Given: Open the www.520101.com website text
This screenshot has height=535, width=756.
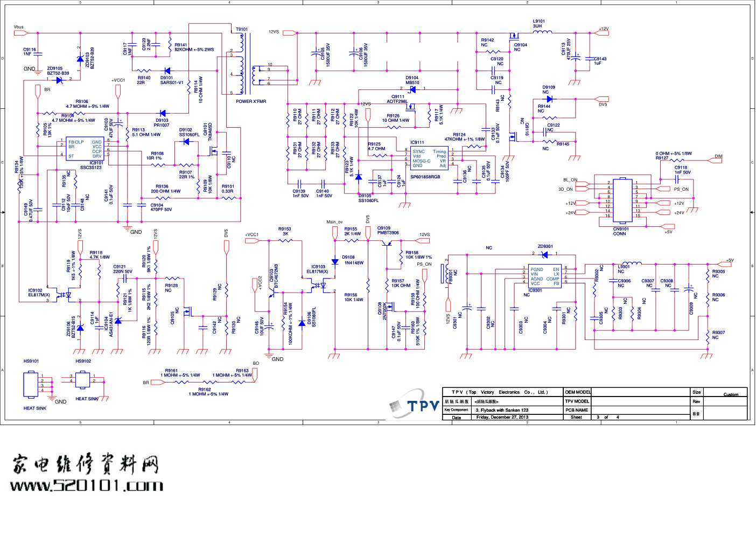Looking at the screenshot, I should 87,485.
